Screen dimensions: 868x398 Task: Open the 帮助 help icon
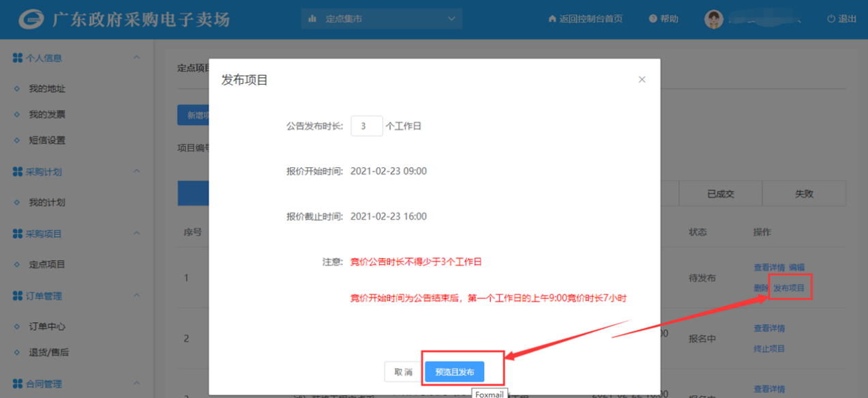[x=653, y=19]
